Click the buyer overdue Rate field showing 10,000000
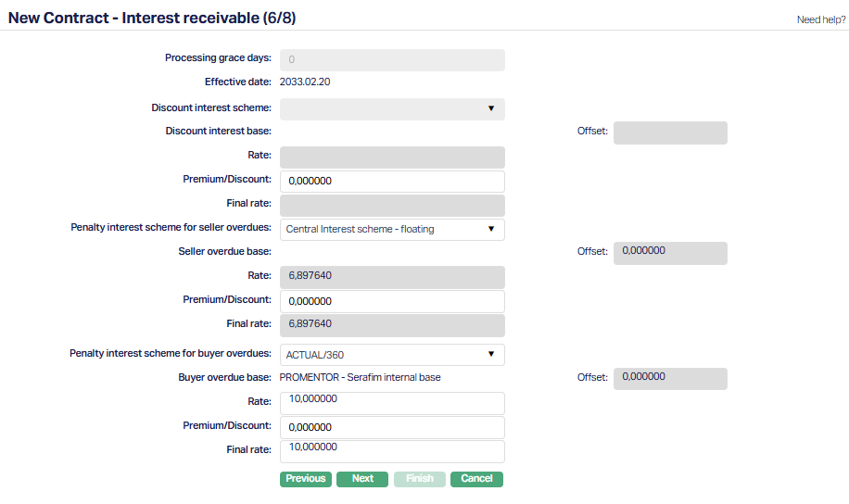 click(x=392, y=403)
